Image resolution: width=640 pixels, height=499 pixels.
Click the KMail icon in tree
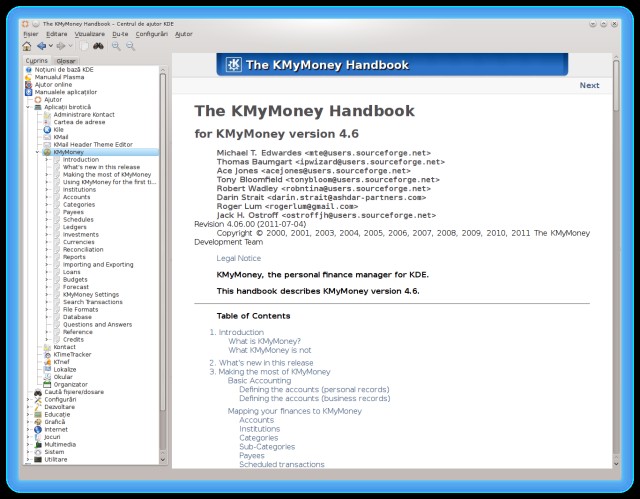(x=47, y=137)
